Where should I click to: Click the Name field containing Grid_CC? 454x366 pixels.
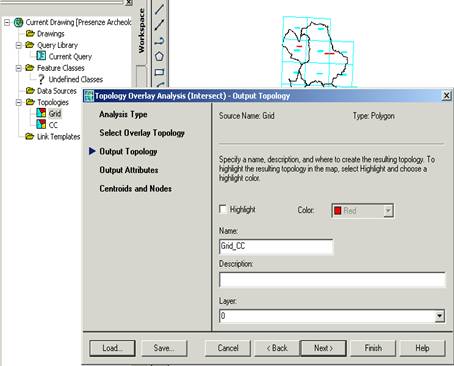point(276,247)
